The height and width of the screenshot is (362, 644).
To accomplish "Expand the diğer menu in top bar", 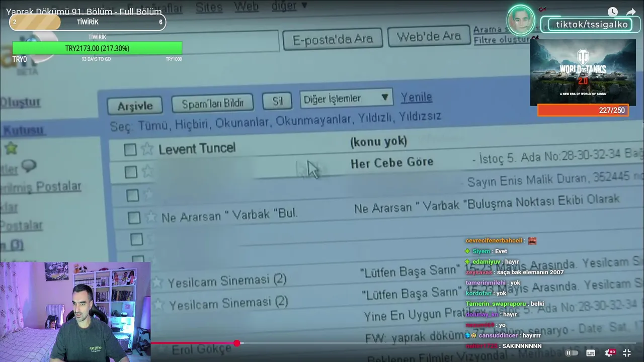I will pos(289,6).
